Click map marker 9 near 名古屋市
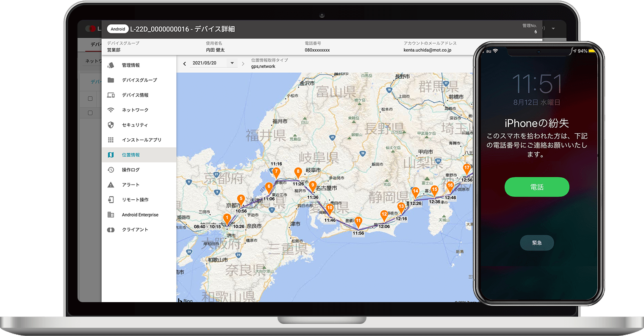The width and height of the screenshot is (644, 336). pyautogui.click(x=313, y=186)
